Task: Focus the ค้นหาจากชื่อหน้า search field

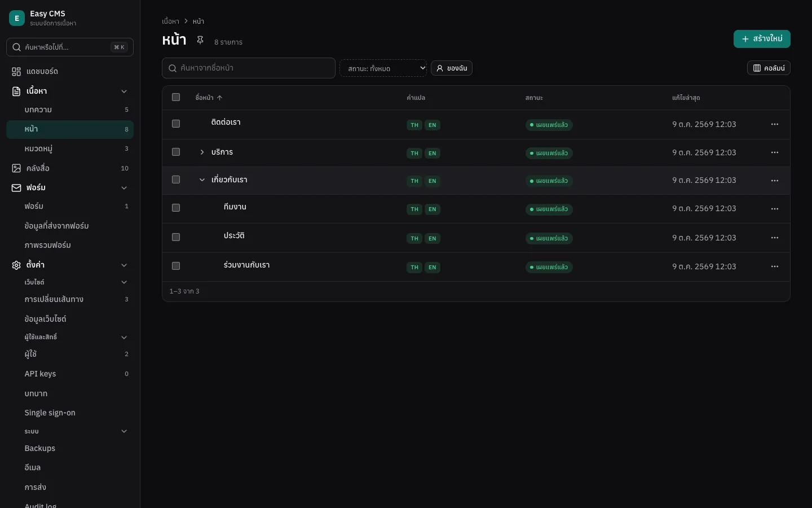Action: 249,68
